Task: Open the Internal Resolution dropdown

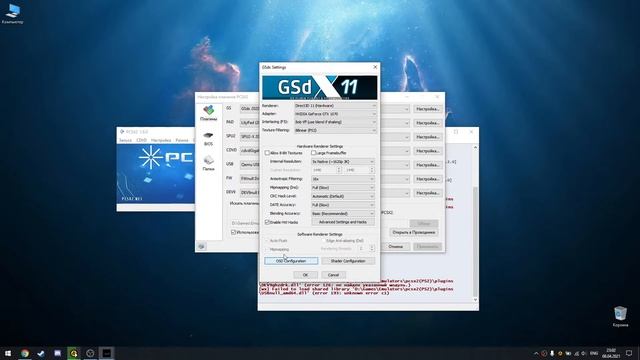Action: pos(342,162)
